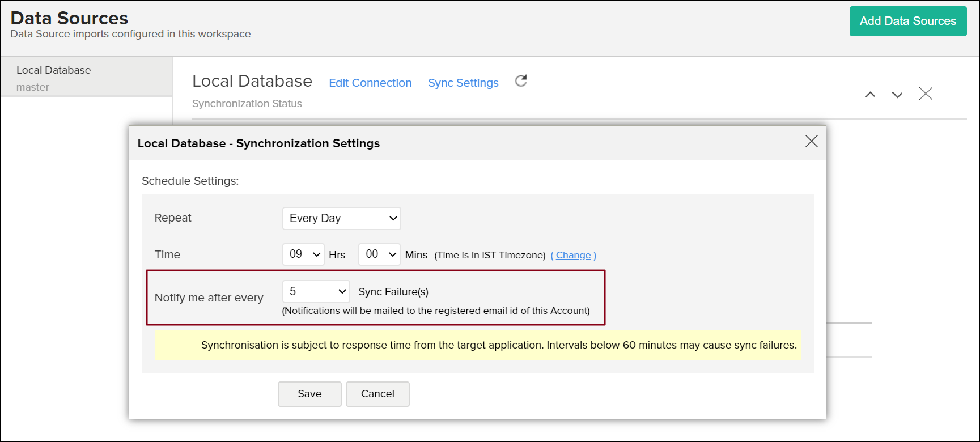Open the Repeat 'Every Day' dropdown

click(341, 218)
